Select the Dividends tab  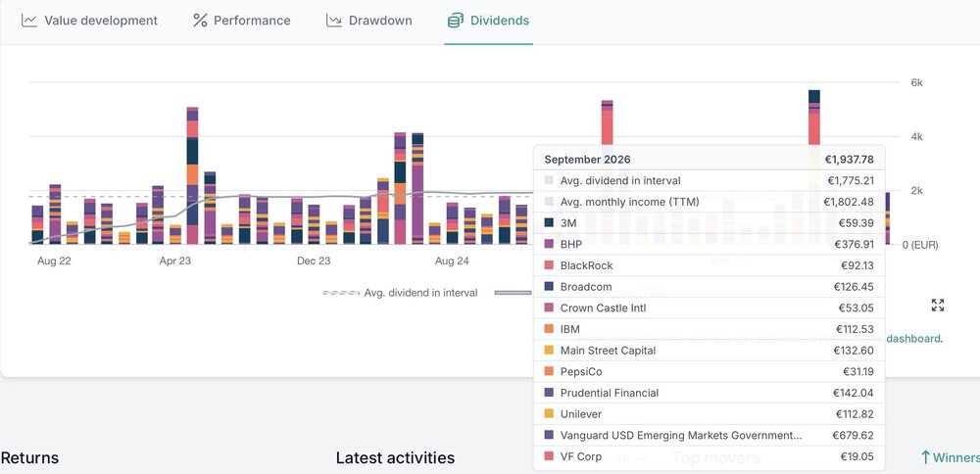pyautogui.click(x=488, y=21)
